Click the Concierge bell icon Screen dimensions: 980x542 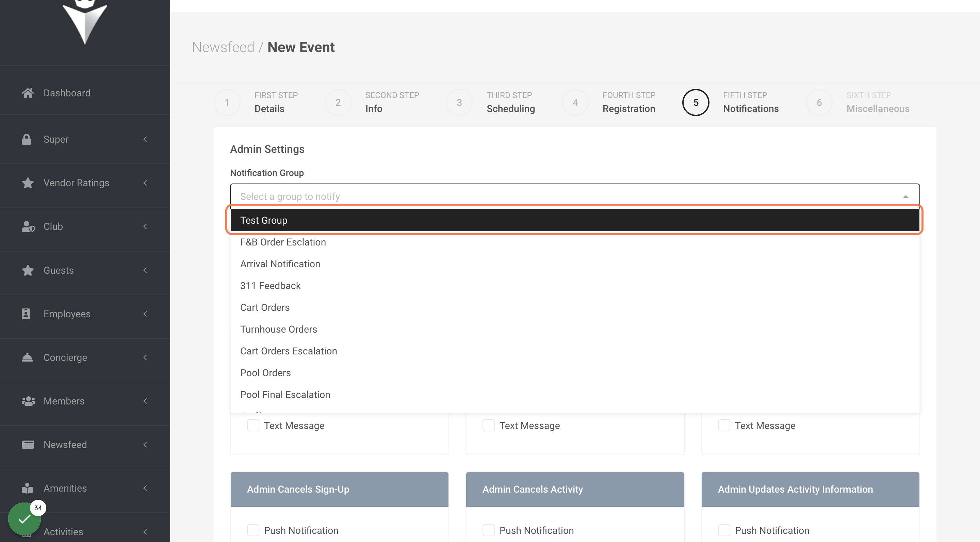pyautogui.click(x=27, y=357)
